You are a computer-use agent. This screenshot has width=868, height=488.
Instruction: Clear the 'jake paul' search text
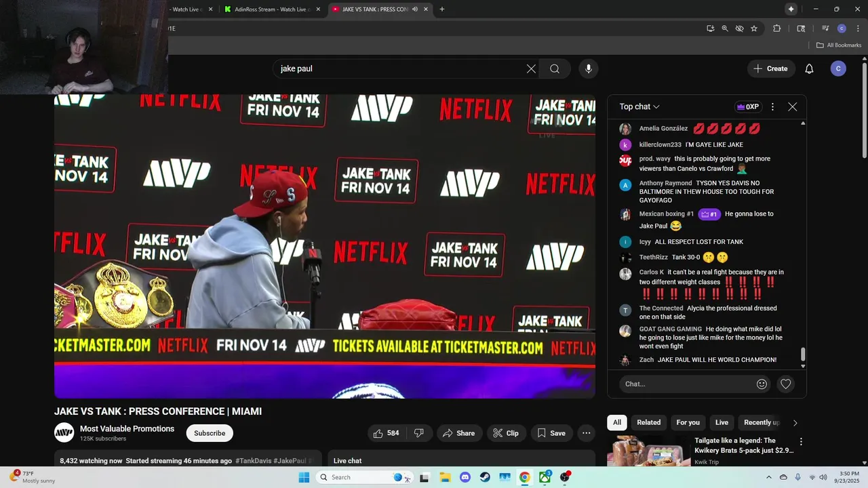(531, 68)
